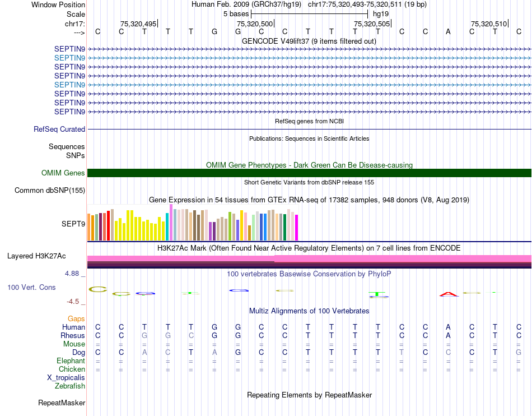Open the GENCODE V49lift37 track title

coord(309,41)
